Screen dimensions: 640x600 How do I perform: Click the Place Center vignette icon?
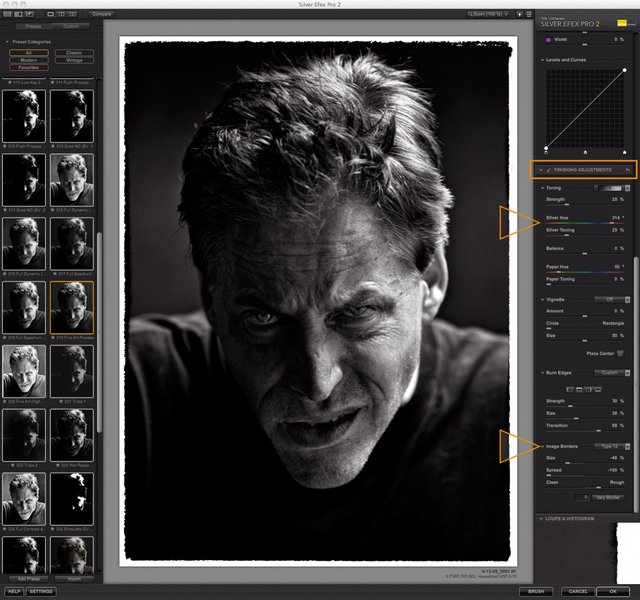point(621,353)
